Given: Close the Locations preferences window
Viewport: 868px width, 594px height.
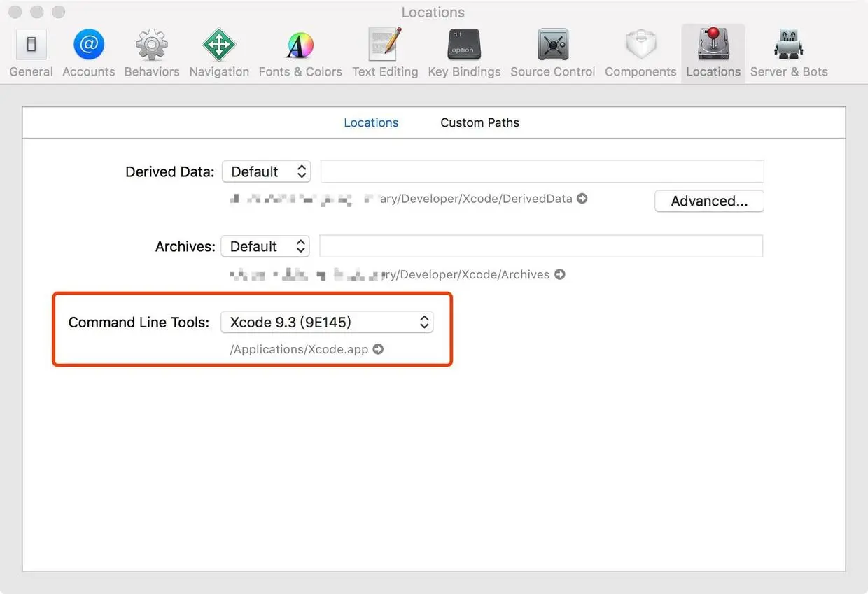Looking at the screenshot, I should tap(16, 12).
